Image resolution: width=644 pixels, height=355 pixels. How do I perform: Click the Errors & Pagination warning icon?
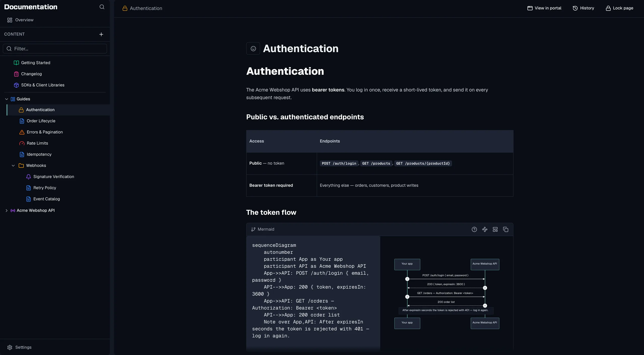click(x=22, y=132)
